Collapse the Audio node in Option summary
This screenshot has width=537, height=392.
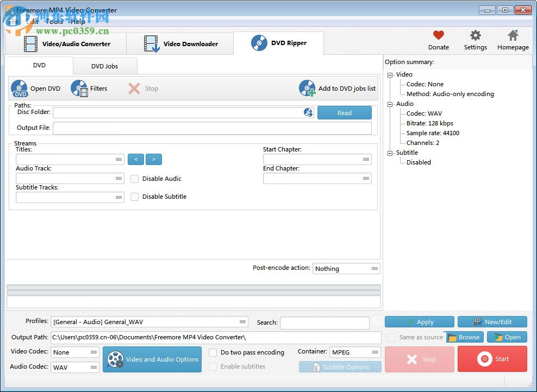[x=389, y=103]
